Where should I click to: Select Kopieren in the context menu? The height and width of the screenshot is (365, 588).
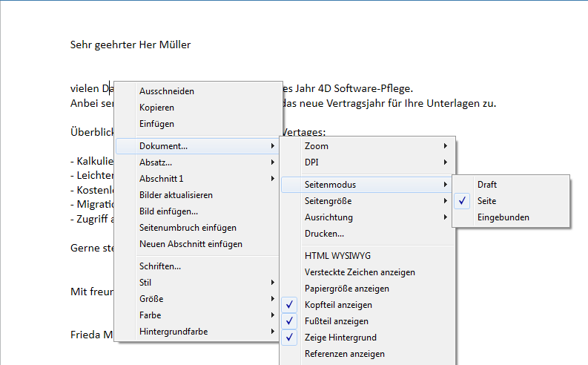pyautogui.click(x=156, y=108)
